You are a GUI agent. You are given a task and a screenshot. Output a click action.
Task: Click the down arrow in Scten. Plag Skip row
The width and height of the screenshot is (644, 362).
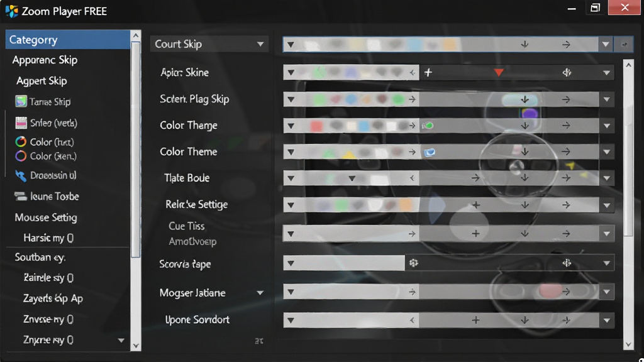click(525, 99)
